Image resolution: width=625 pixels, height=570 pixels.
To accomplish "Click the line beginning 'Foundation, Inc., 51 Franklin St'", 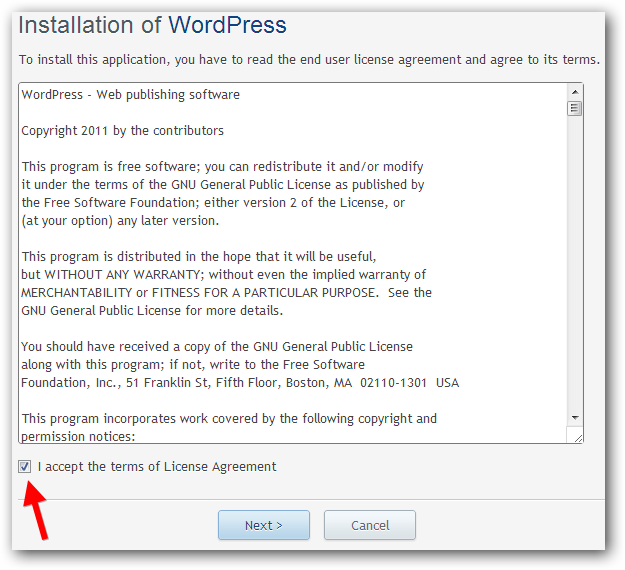I will 240,383.
